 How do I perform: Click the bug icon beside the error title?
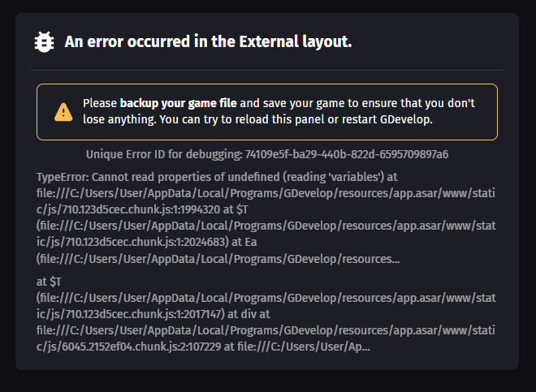(x=44, y=42)
